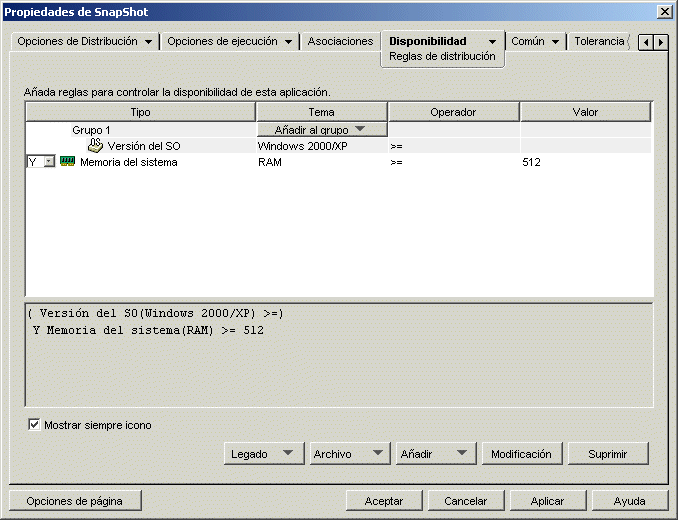Click the Opciones de página button
678x520 pixels.
tap(75, 501)
